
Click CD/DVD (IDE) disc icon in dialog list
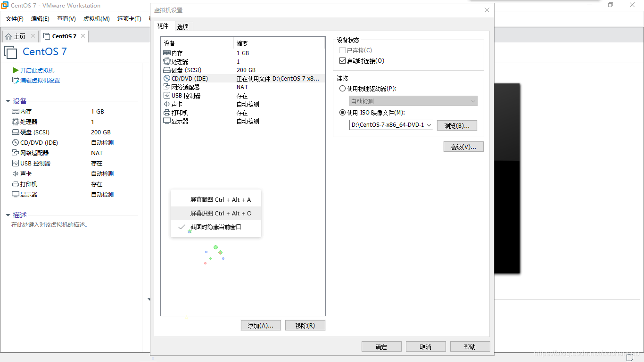point(167,79)
